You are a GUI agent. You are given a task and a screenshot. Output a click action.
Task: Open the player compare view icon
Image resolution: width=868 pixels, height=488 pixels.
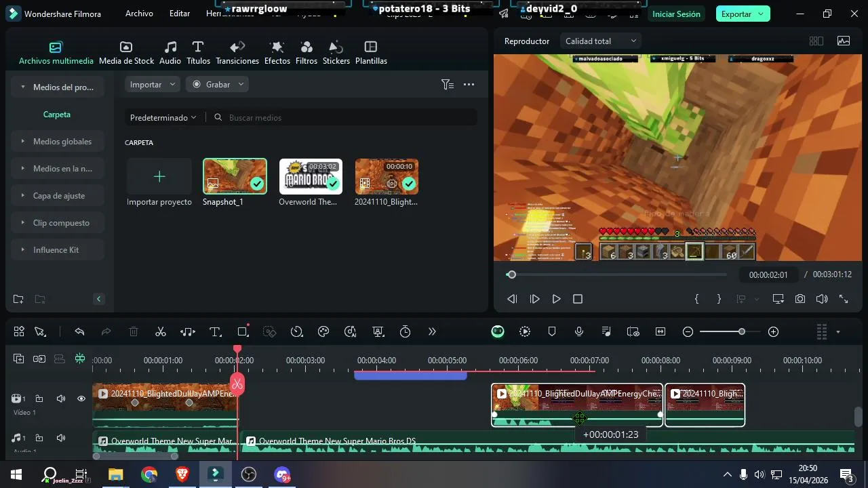click(x=816, y=41)
